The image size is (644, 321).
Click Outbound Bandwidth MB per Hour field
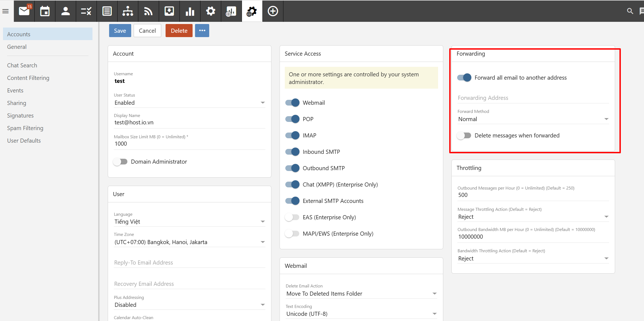click(x=533, y=237)
